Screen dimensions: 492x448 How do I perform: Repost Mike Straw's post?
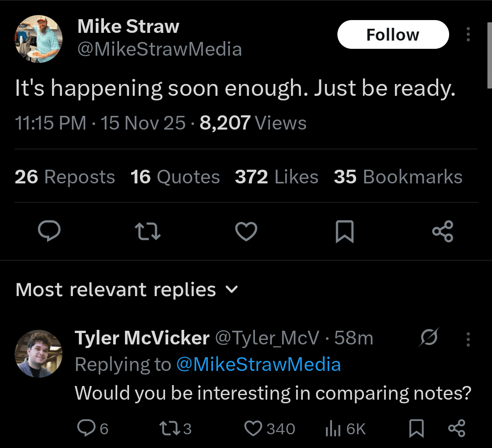(148, 231)
